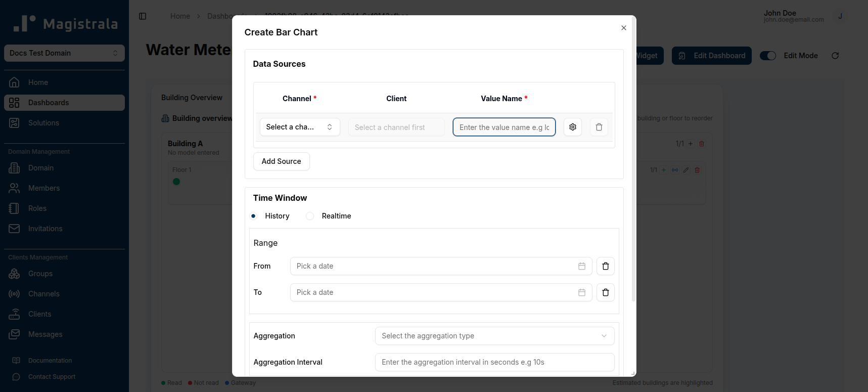The image size is (868, 392).
Task: Click the Roles sidebar icon
Action: point(14,208)
